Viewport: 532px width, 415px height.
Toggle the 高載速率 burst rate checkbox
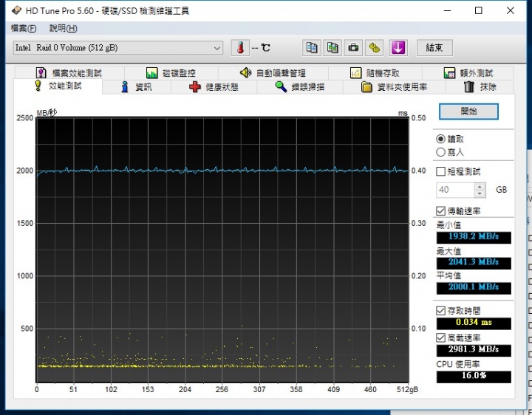(440, 337)
